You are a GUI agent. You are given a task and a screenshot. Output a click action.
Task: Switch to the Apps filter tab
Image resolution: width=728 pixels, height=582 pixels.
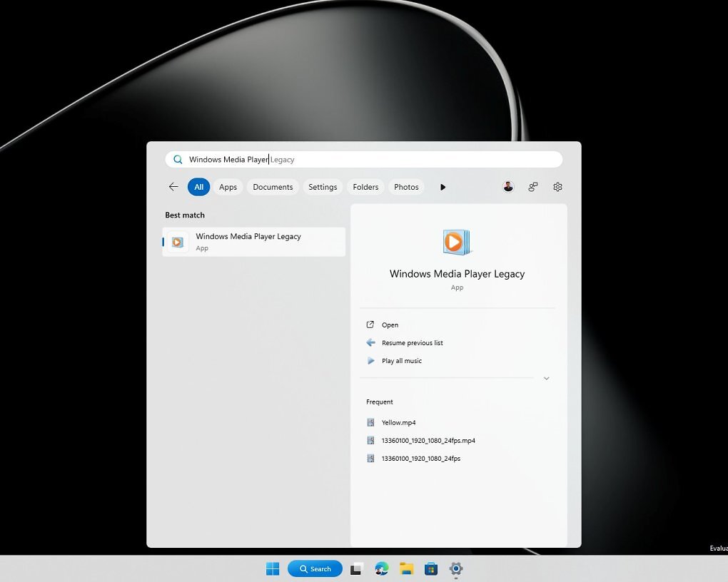tap(228, 187)
